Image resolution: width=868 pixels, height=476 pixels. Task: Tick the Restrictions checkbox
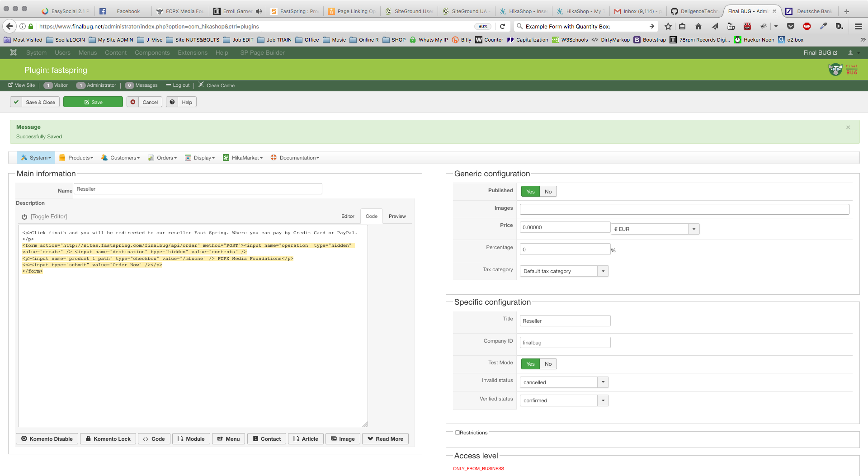(458, 433)
